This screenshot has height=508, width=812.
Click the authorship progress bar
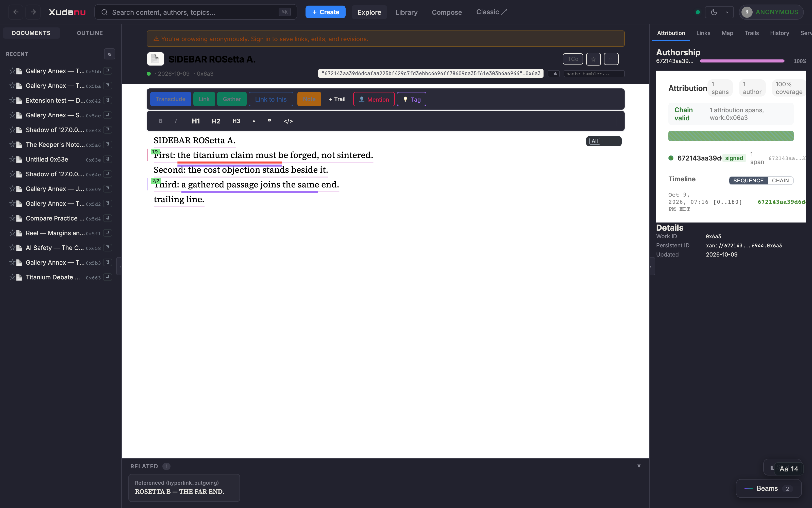coord(742,61)
